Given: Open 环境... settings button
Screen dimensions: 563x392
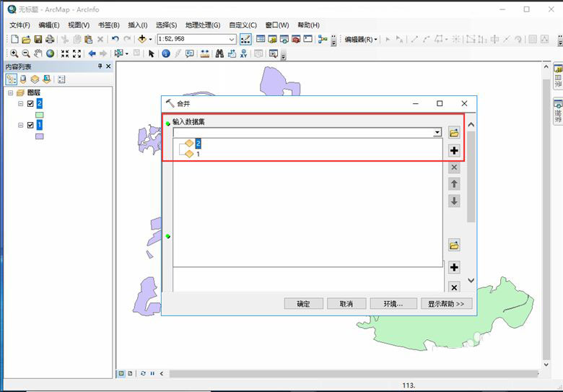Looking at the screenshot, I should pyautogui.click(x=393, y=304).
